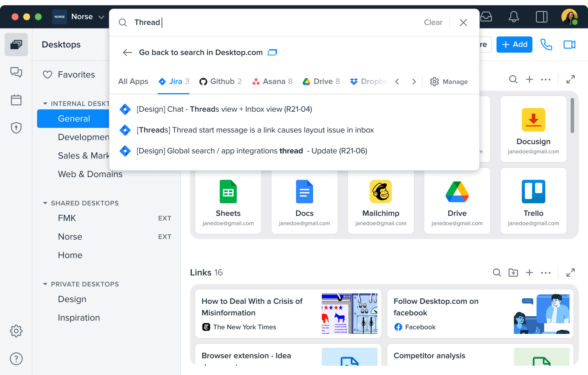The height and width of the screenshot is (375, 588).
Task: Click the Add button
Action: tap(514, 44)
